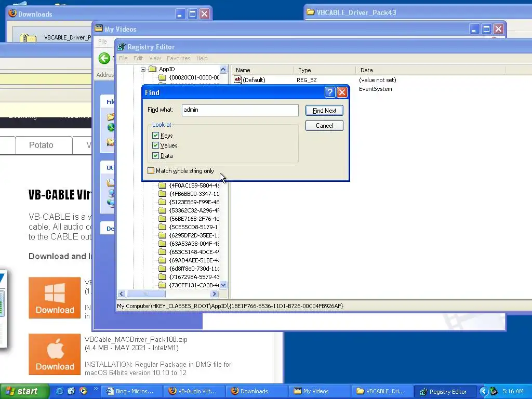Screen dimensions: 532x399
Task: Open Registry Editor Favorites menu
Action: 179,58
